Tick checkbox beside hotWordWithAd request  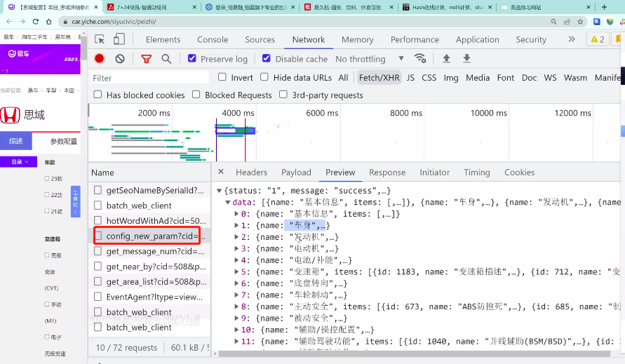tap(98, 220)
